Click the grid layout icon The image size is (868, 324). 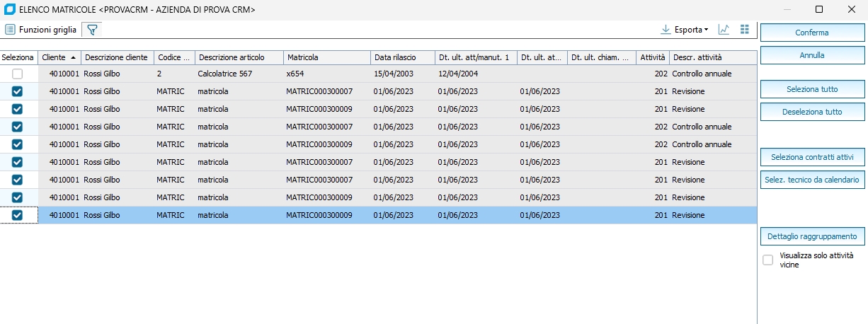click(744, 30)
